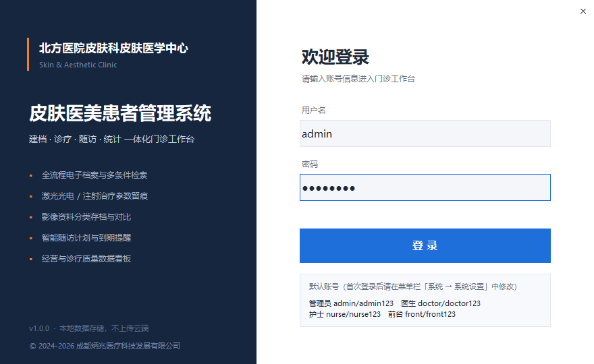594x364 pixels.
Task: Click 前台 front/front123 credentials text
Action: pos(422,314)
